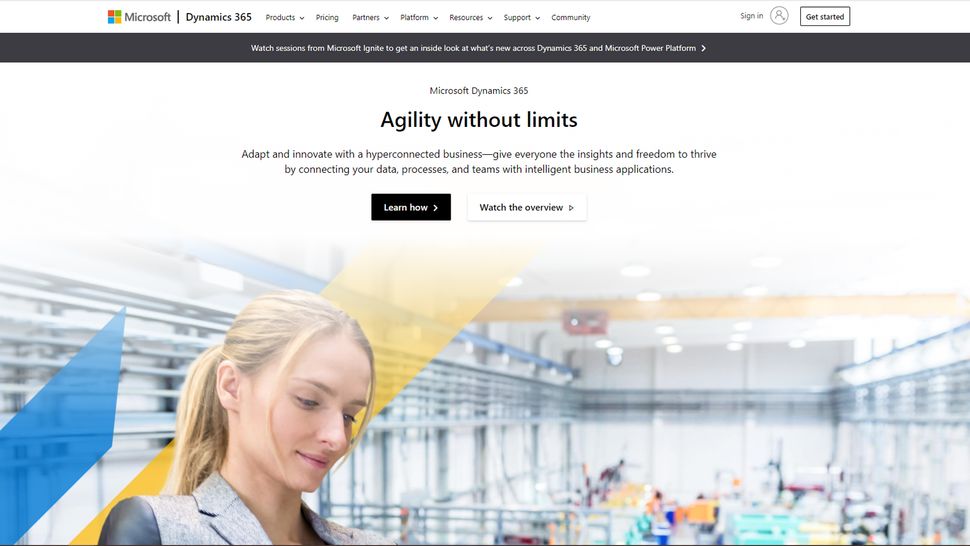
Task: Click the Microsoft wordmark text
Action: click(x=147, y=17)
